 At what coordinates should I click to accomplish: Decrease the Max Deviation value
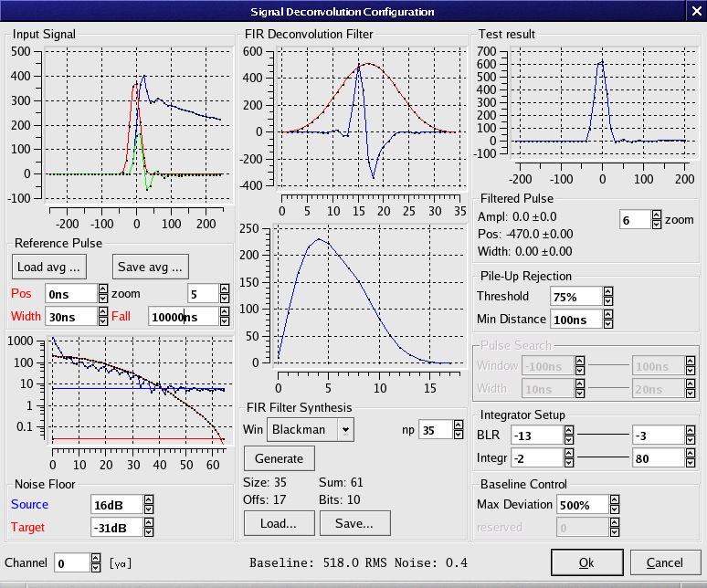pos(615,509)
